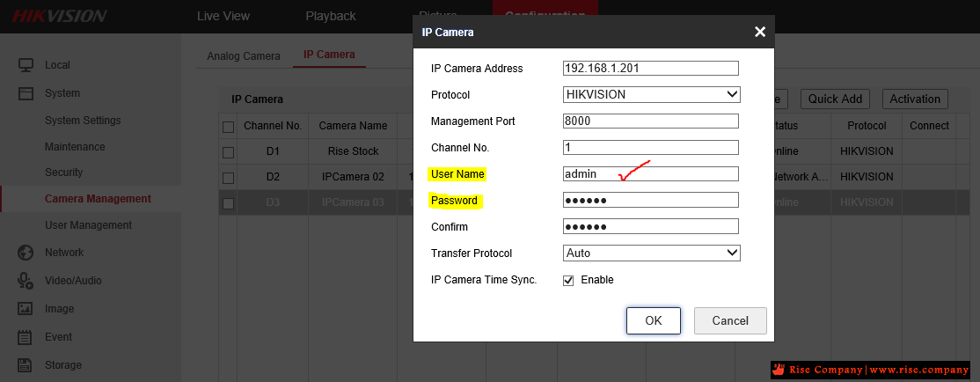Image resolution: width=980 pixels, height=382 pixels.
Task: Click the User Name field with admin
Action: 651,173
